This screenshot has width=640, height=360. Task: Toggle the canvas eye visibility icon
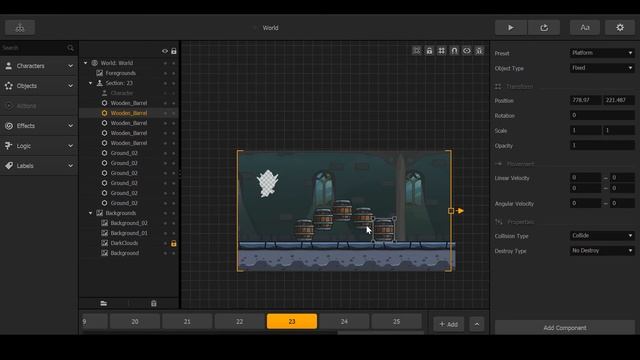point(467,51)
